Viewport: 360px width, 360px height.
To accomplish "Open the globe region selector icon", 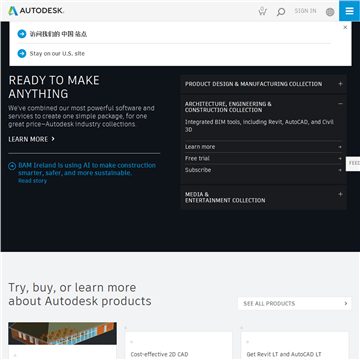I will [x=330, y=12].
